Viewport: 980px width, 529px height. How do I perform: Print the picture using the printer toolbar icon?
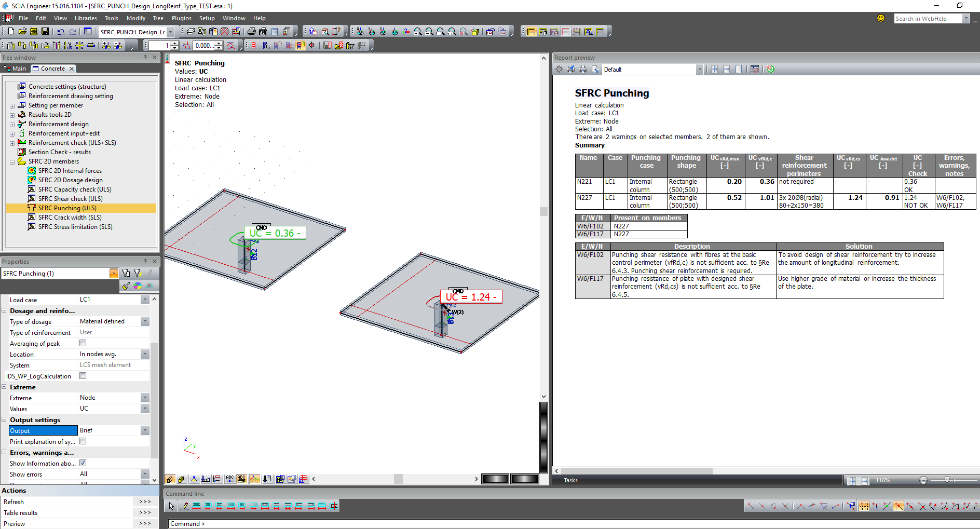pos(252,32)
